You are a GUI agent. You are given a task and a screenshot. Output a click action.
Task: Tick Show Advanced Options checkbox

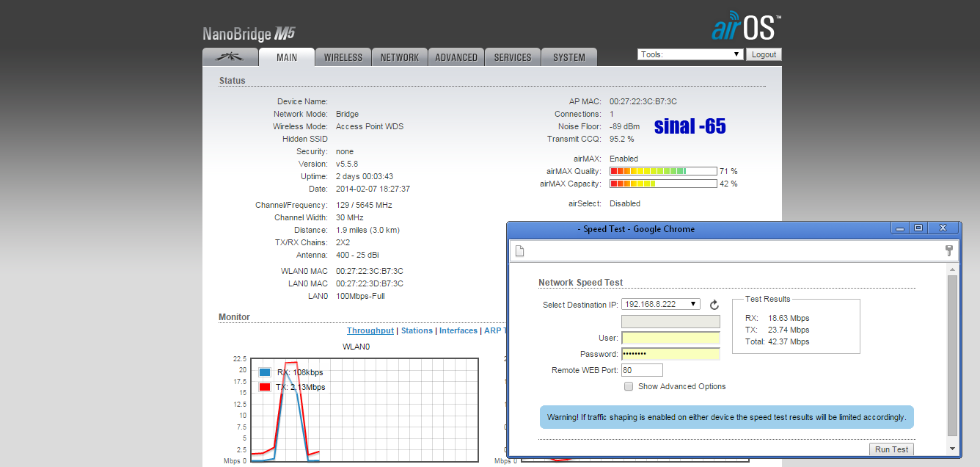coord(629,386)
